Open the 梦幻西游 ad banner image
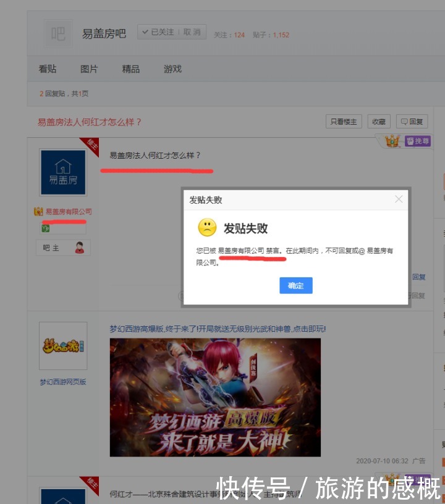Image resolution: width=445 pixels, height=504 pixels. (215, 397)
